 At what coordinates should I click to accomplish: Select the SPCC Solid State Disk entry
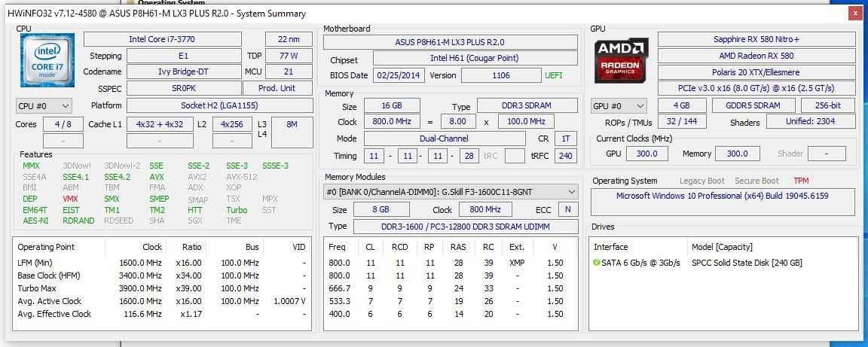coord(747,263)
